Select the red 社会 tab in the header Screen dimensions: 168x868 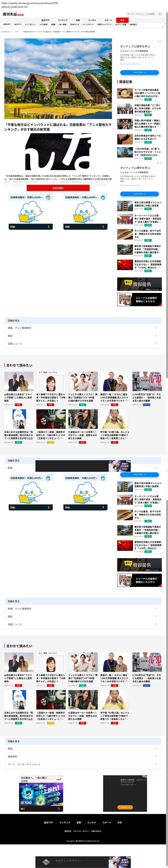(x=122, y=20)
